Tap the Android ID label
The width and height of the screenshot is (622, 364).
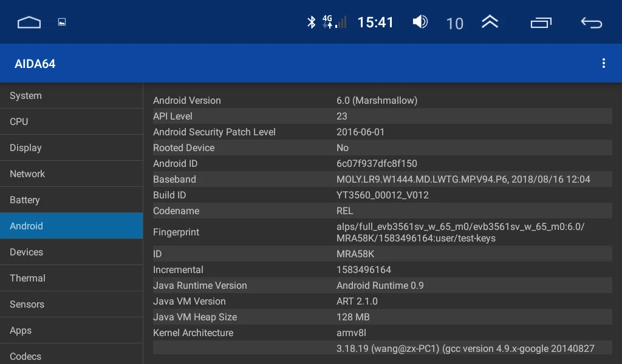click(175, 164)
